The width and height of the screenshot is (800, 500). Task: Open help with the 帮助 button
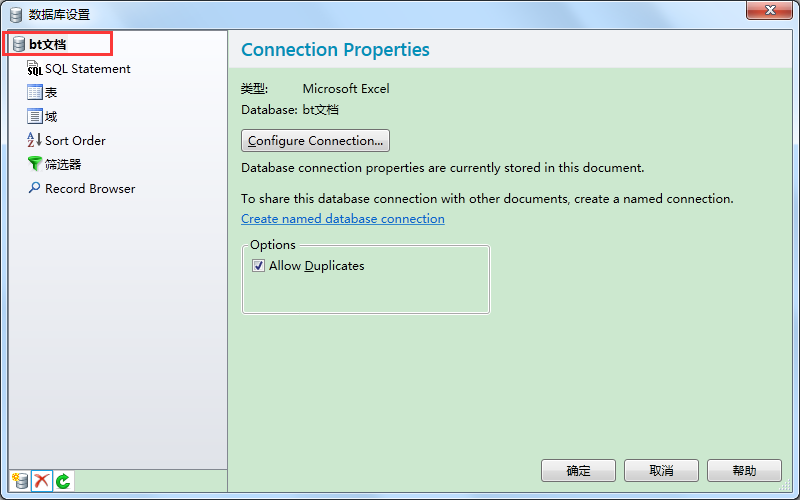[x=744, y=470]
